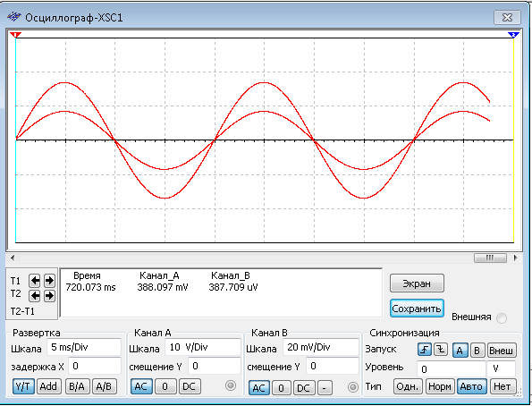Image resolution: width=532 pixels, height=406 pixels.
Task: Click the horizontal scrollbar thumb
Action: coord(490,258)
